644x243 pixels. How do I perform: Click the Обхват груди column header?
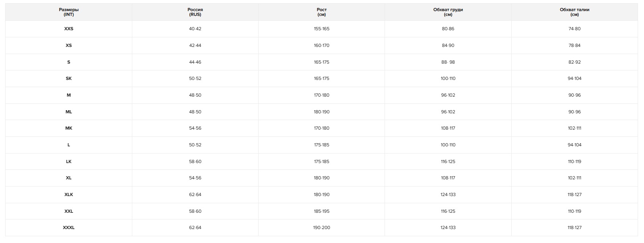pyautogui.click(x=448, y=12)
